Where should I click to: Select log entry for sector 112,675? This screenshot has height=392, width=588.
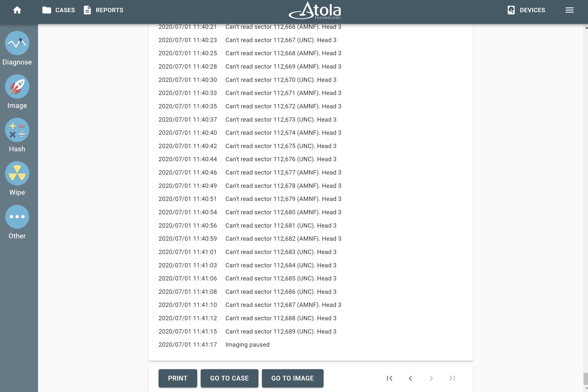(248, 146)
